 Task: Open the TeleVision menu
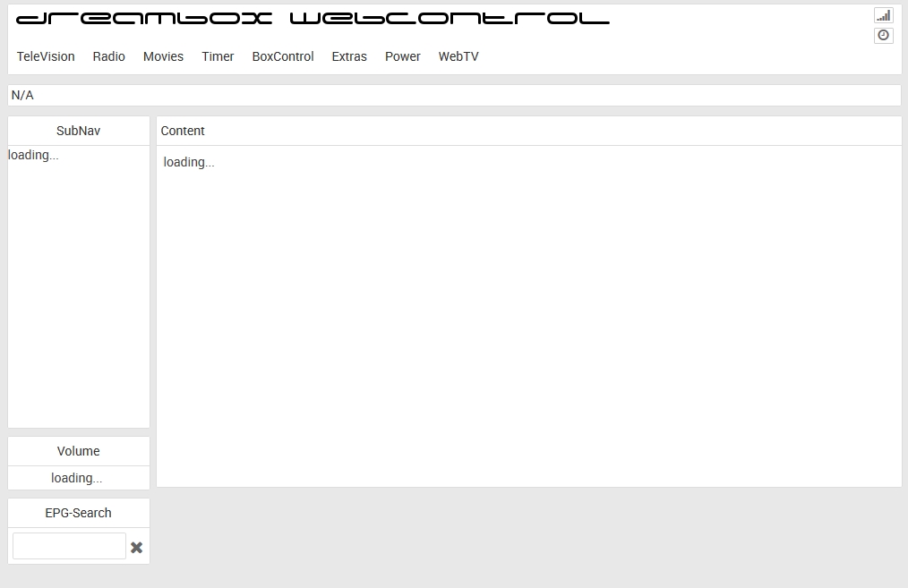[46, 56]
